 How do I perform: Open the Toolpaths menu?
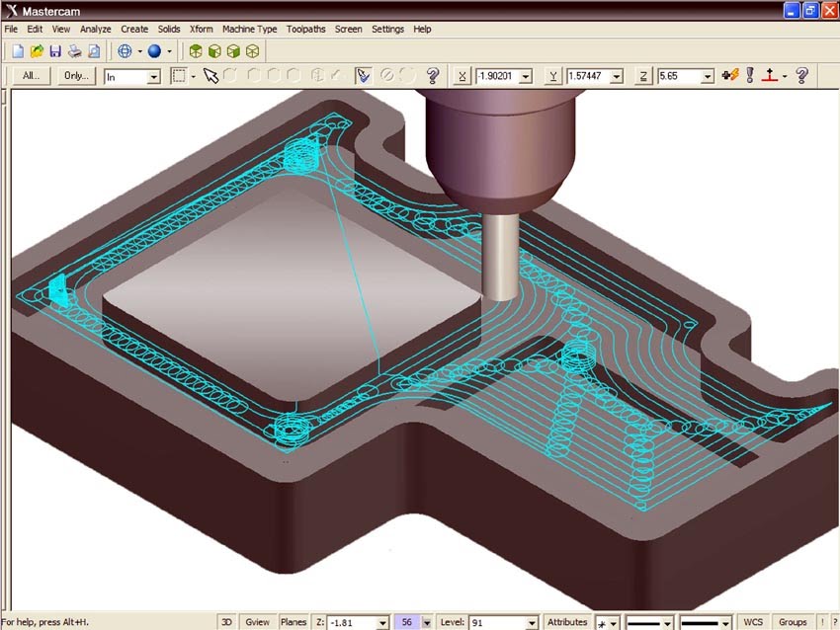pyautogui.click(x=305, y=29)
